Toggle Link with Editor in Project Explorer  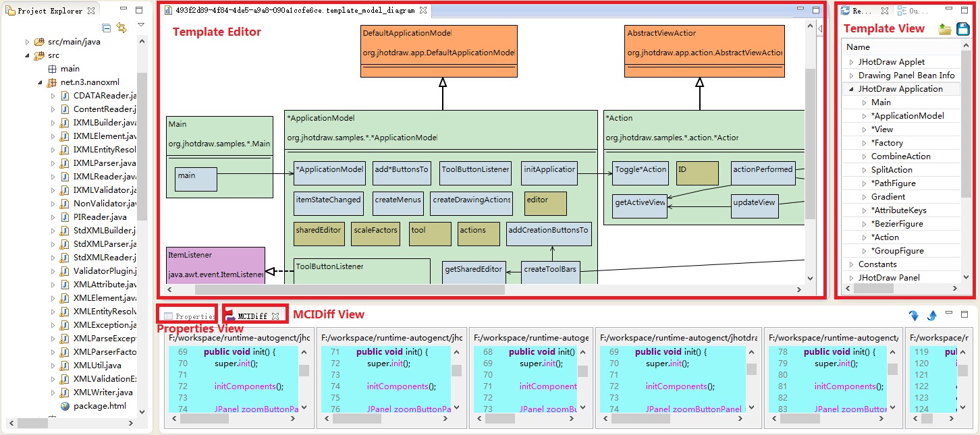tap(121, 28)
